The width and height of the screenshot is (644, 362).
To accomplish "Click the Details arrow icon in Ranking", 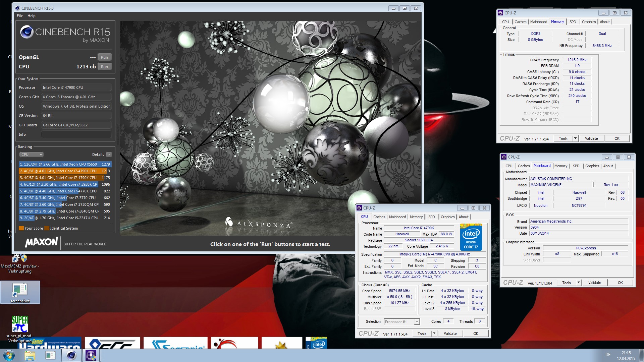I will 109,155.
